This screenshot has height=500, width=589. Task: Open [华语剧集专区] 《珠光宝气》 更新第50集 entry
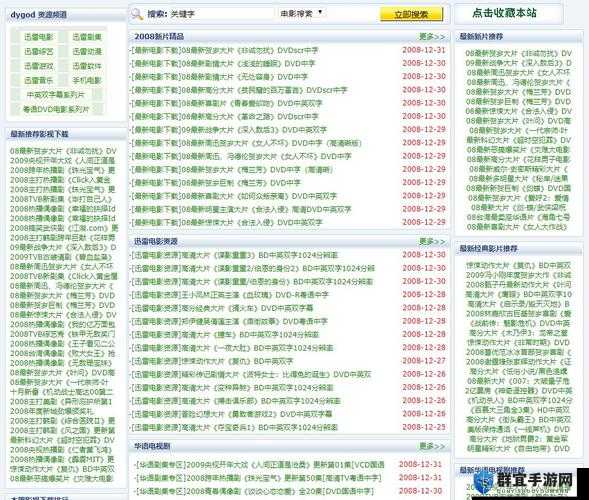tap(258, 478)
